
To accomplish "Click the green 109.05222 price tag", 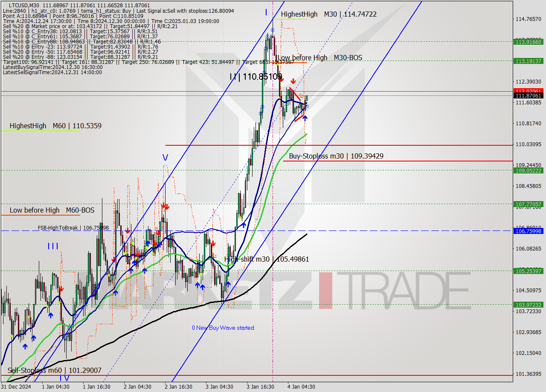I will [529, 170].
